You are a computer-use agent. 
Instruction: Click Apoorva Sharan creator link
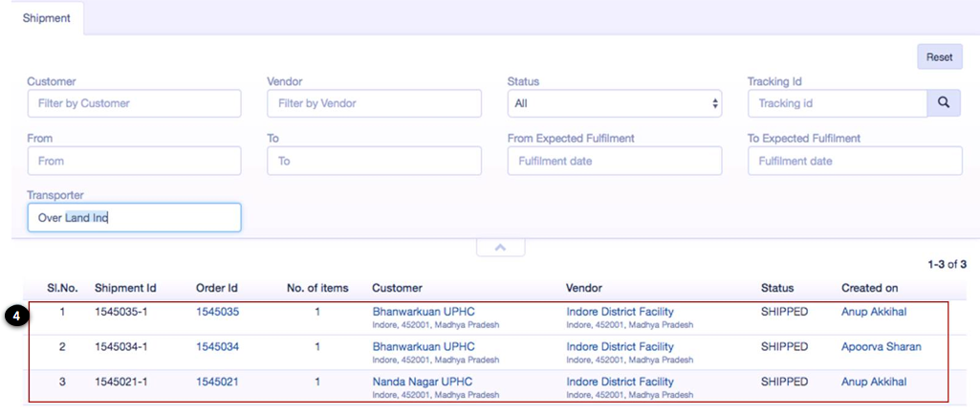coord(882,346)
